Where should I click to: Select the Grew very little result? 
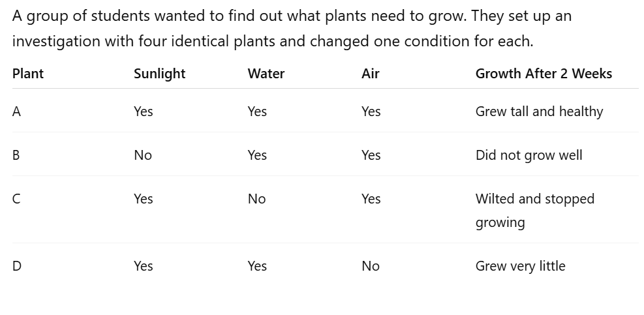point(520,266)
